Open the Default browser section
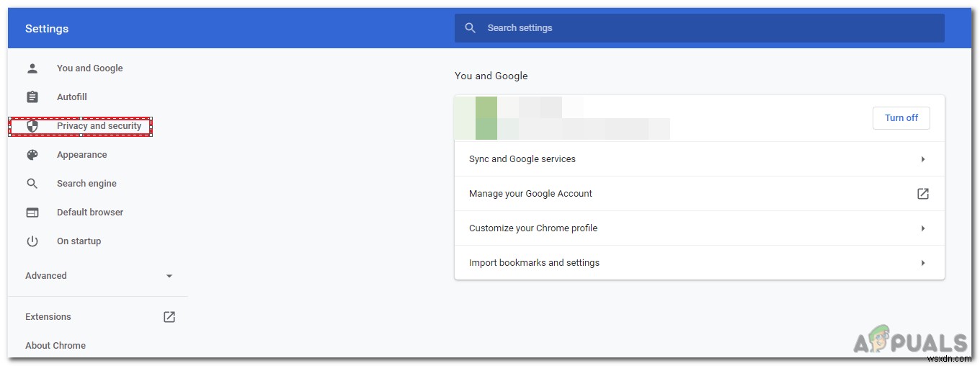 pyautogui.click(x=90, y=213)
